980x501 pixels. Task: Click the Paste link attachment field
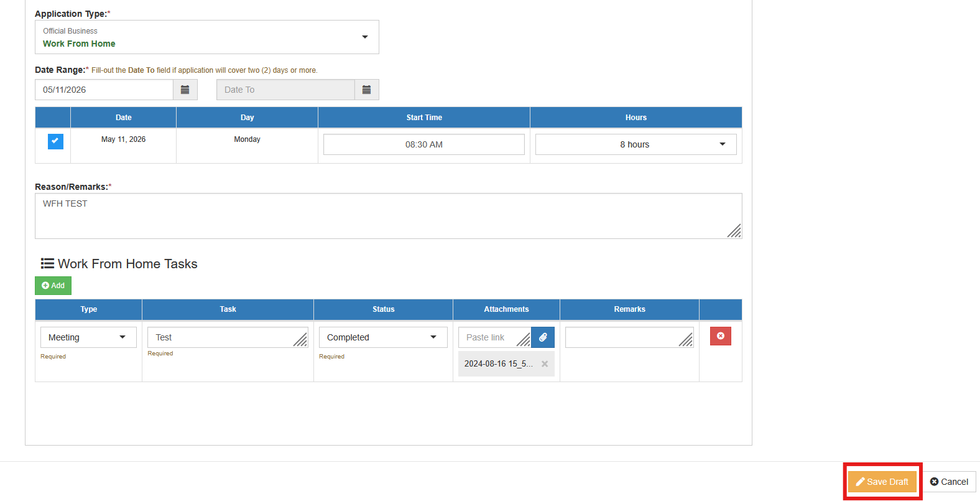click(494, 337)
